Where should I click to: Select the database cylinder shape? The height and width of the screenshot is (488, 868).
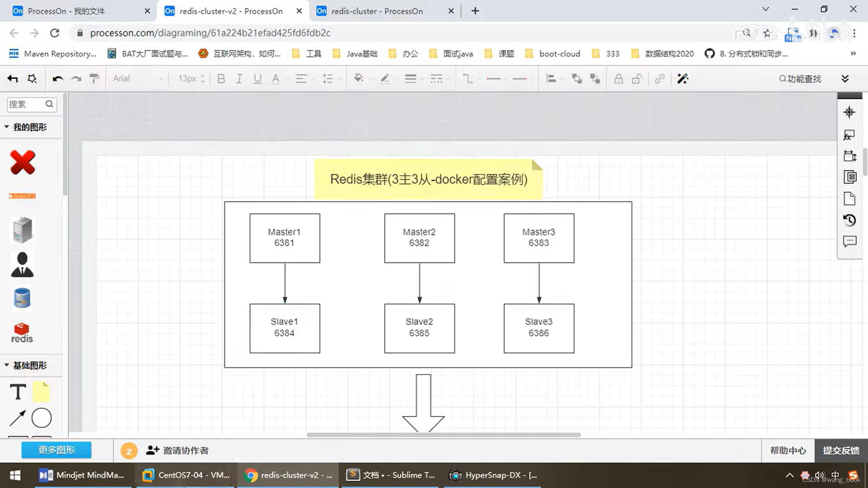[x=22, y=298]
